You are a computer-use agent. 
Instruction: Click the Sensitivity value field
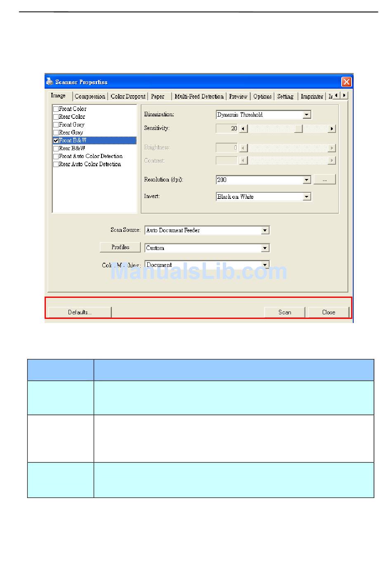[x=227, y=129]
